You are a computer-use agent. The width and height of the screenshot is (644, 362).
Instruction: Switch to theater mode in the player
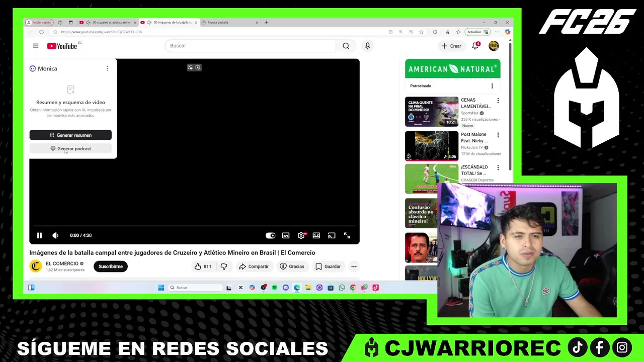(316, 235)
